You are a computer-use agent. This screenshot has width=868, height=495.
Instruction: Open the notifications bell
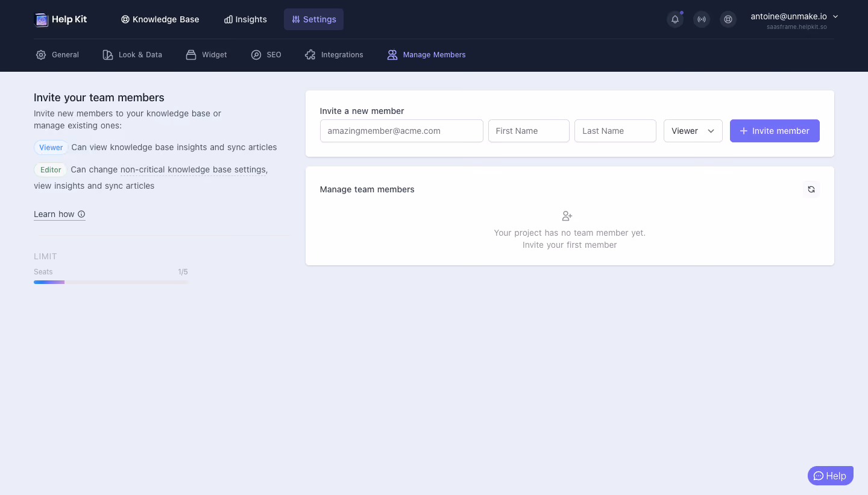coord(675,19)
